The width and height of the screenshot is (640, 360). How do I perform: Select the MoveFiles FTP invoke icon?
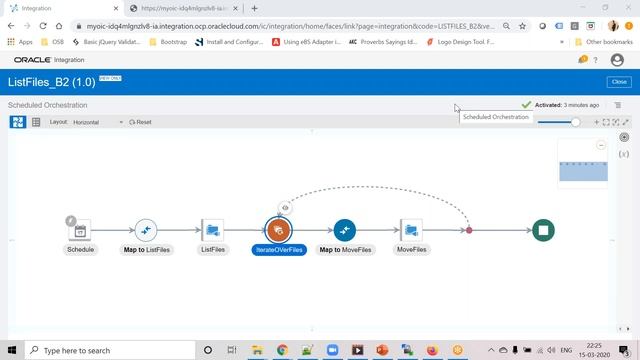411,231
